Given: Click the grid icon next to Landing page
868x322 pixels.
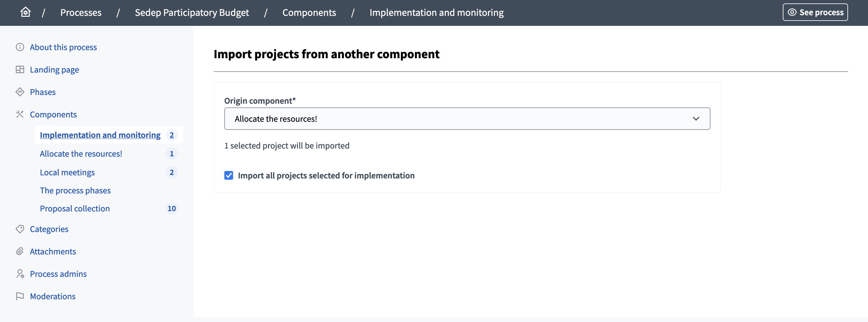Looking at the screenshot, I should click(20, 69).
